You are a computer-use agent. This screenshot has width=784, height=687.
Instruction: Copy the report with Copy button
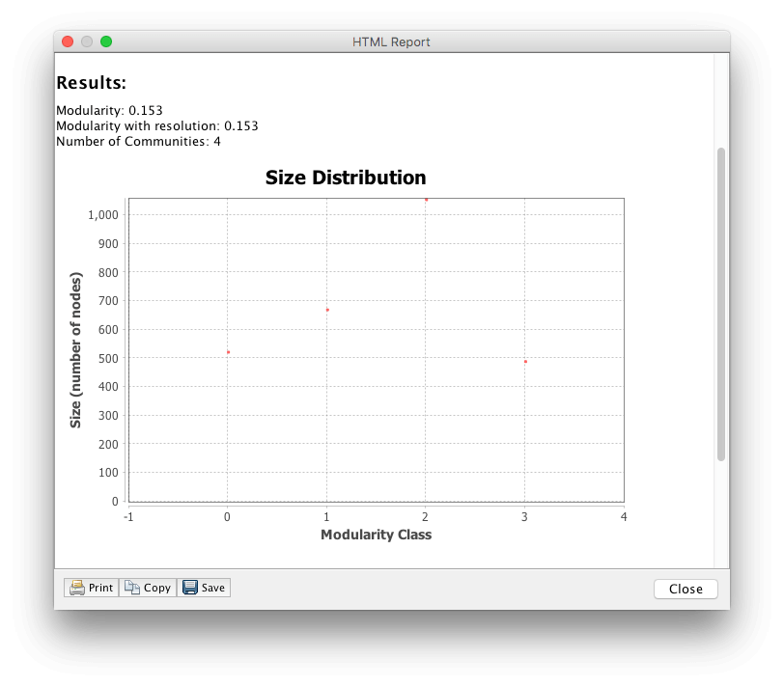tap(148, 588)
